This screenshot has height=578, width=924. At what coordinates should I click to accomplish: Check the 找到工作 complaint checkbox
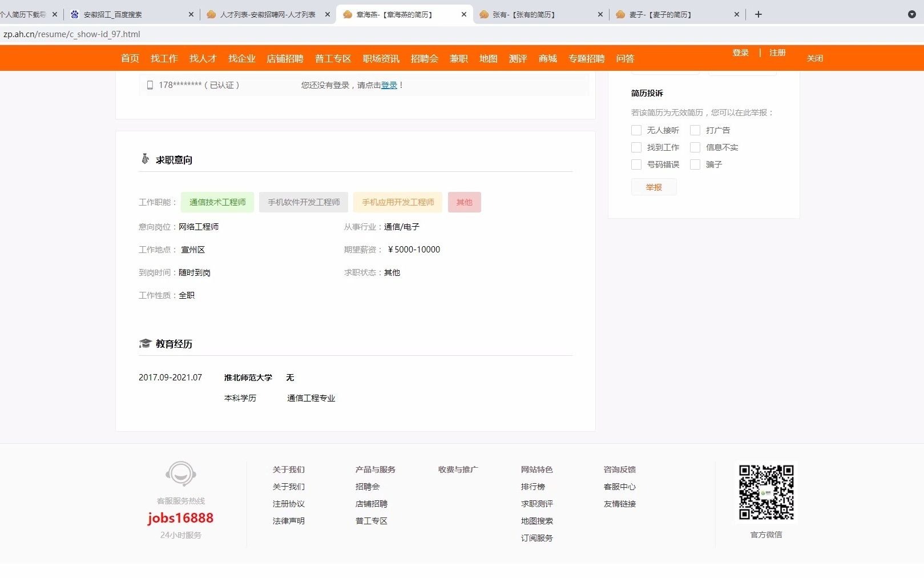coord(636,147)
